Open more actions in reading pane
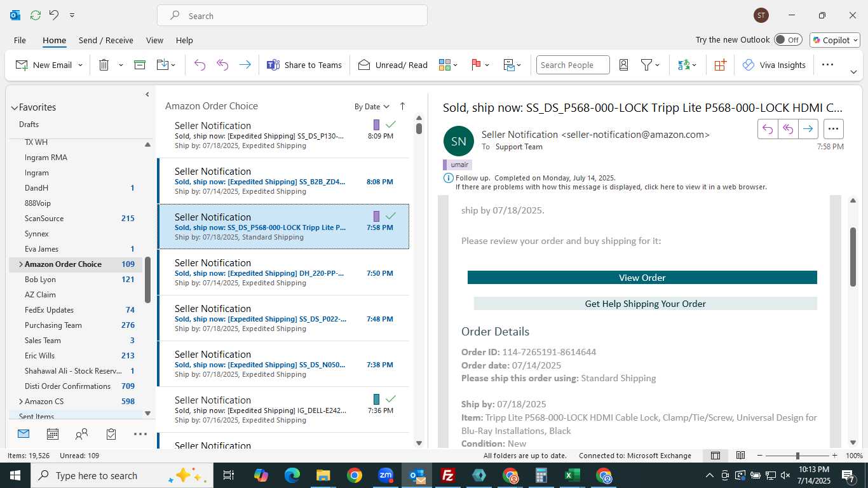868x488 pixels. [x=834, y=129]
